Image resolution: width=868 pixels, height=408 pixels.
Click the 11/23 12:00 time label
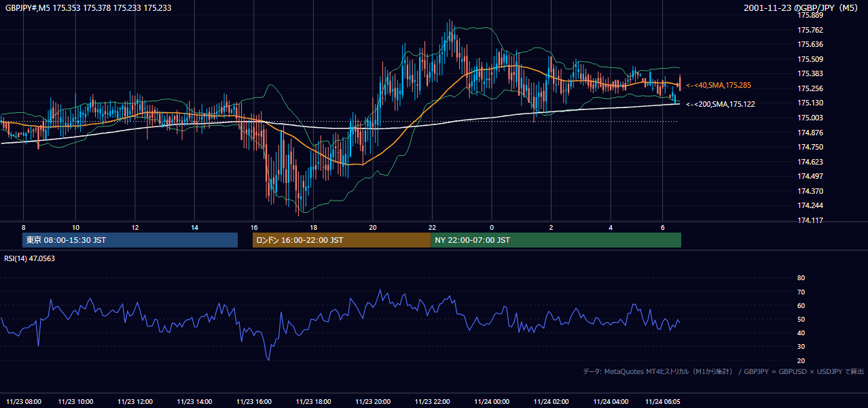pos(135,402)
